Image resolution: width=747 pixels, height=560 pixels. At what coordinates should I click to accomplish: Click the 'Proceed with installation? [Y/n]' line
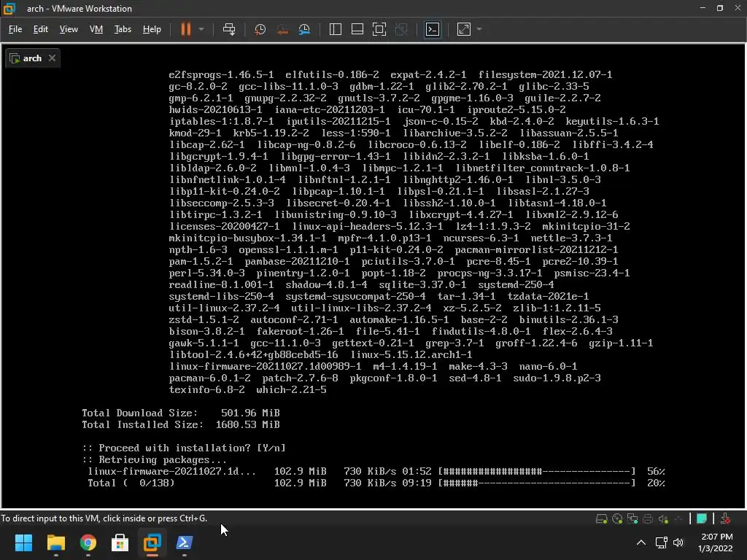click(183, 448)
